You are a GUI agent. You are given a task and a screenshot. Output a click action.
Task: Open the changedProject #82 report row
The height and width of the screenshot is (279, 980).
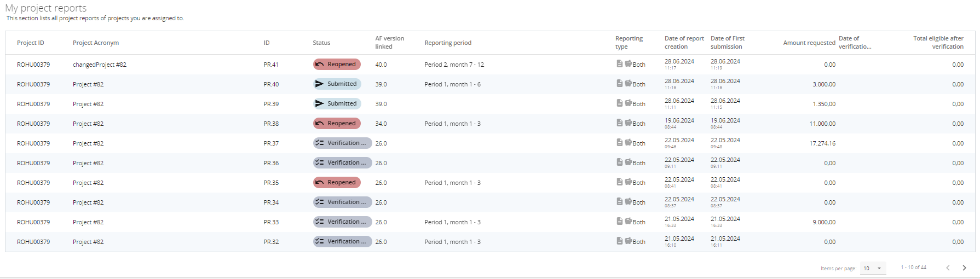100,65
